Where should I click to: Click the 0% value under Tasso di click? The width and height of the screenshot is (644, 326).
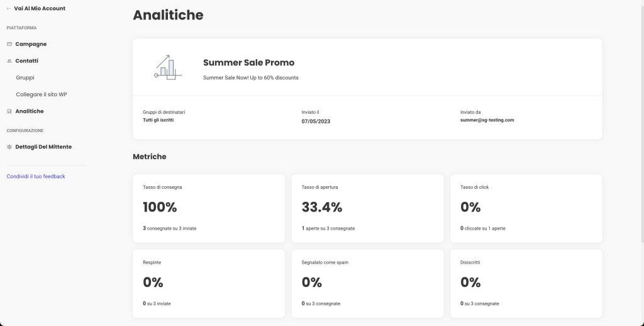[x=470, y=207]
